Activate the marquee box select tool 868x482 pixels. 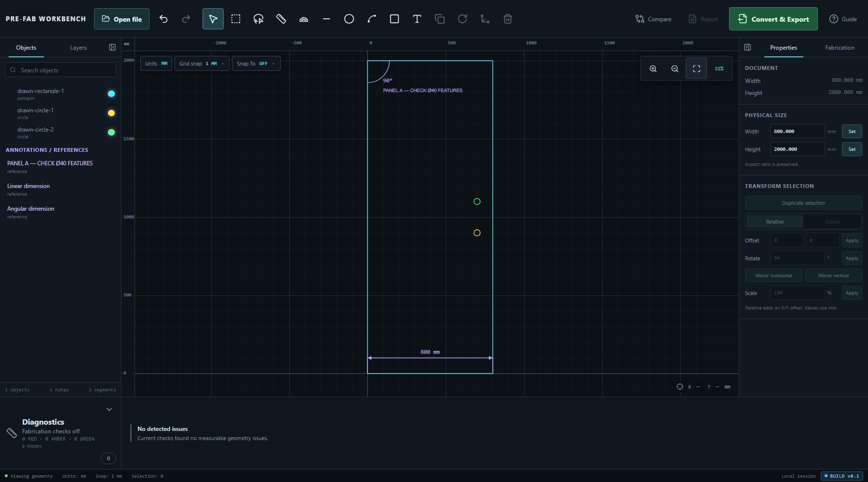(236, 19)
